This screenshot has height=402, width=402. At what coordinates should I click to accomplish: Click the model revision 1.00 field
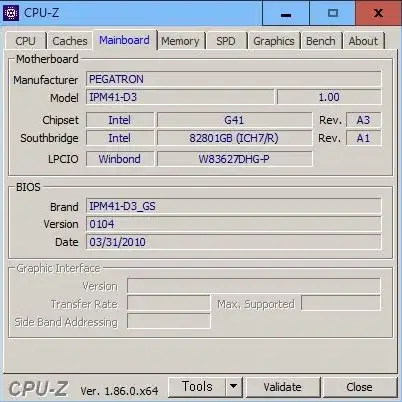coord(329,97)
